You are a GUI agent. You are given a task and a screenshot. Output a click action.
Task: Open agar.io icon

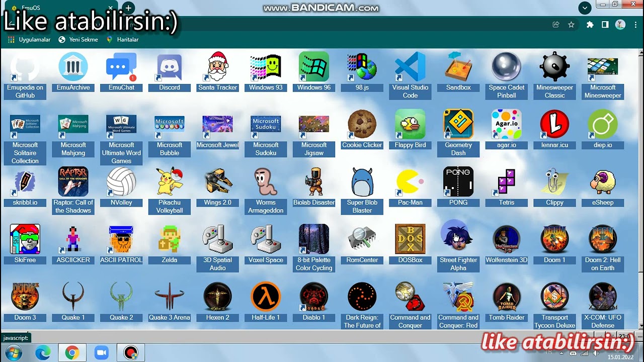pos(507,124)
